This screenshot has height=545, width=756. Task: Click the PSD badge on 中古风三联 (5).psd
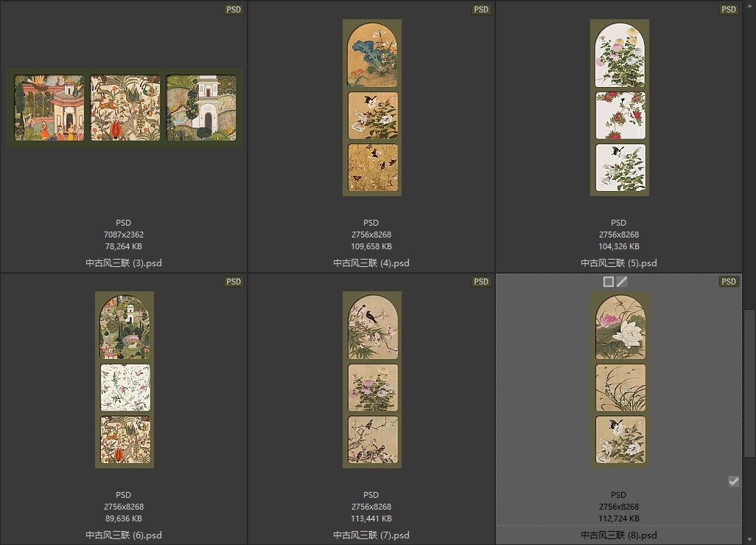729,10
